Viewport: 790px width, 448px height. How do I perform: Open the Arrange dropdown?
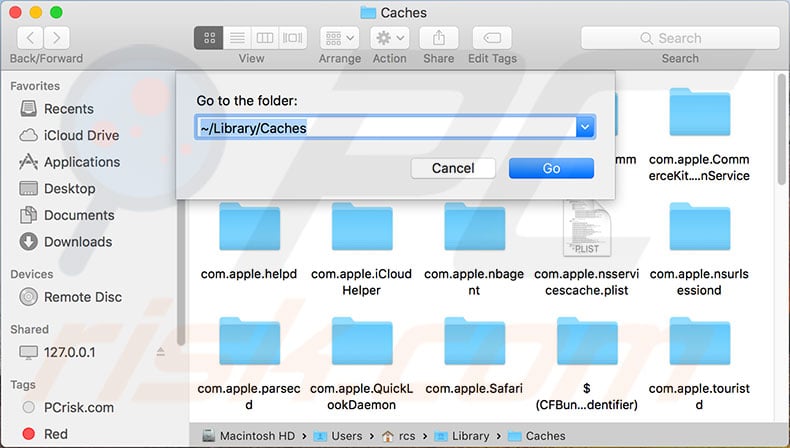(340, 38)
